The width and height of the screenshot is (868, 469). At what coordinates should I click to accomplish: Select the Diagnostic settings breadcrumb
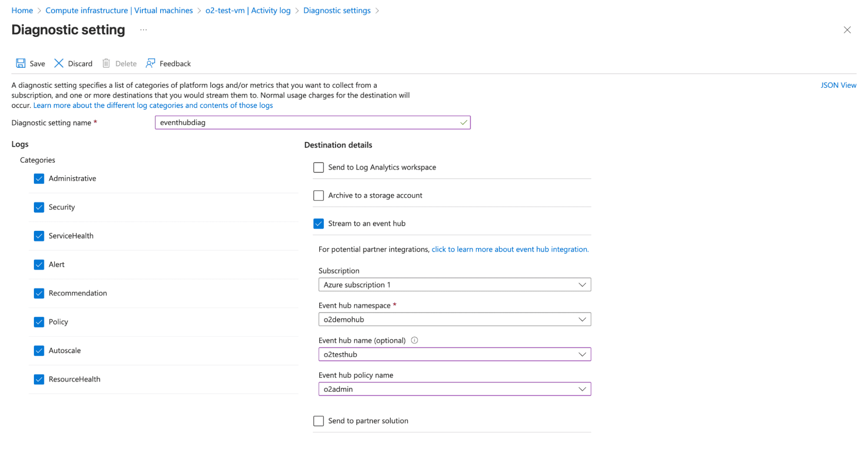coord(337,10)
